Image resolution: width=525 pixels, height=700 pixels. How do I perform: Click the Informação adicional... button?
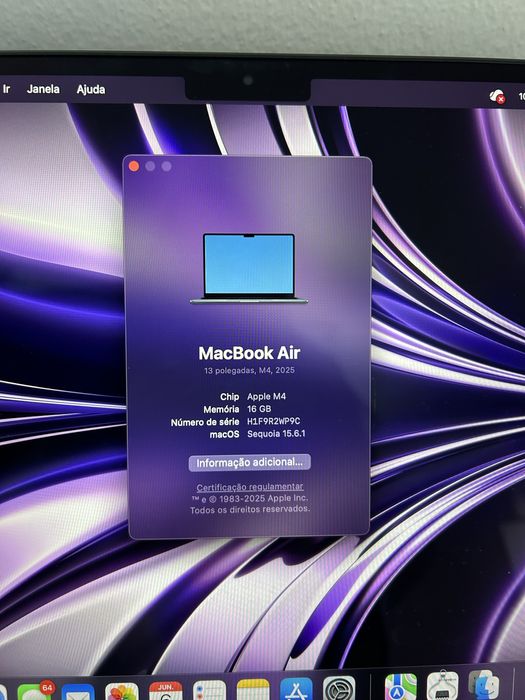click(x=250, y=462)
